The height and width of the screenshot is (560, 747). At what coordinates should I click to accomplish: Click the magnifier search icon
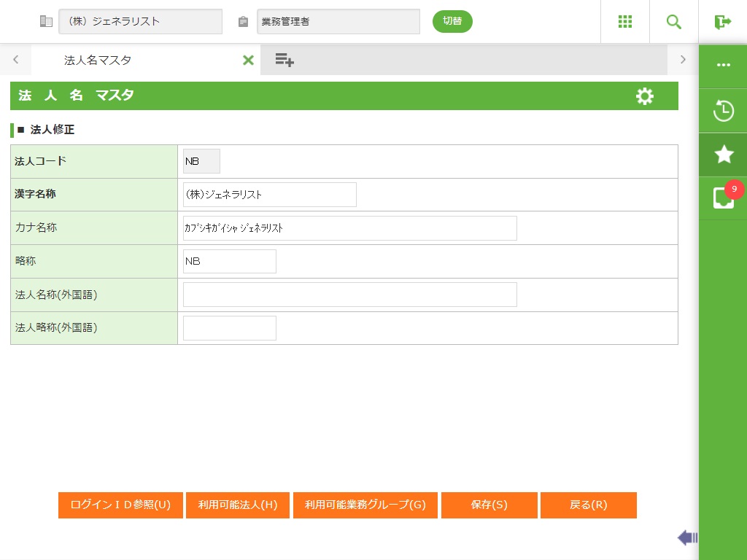(673, 21)
